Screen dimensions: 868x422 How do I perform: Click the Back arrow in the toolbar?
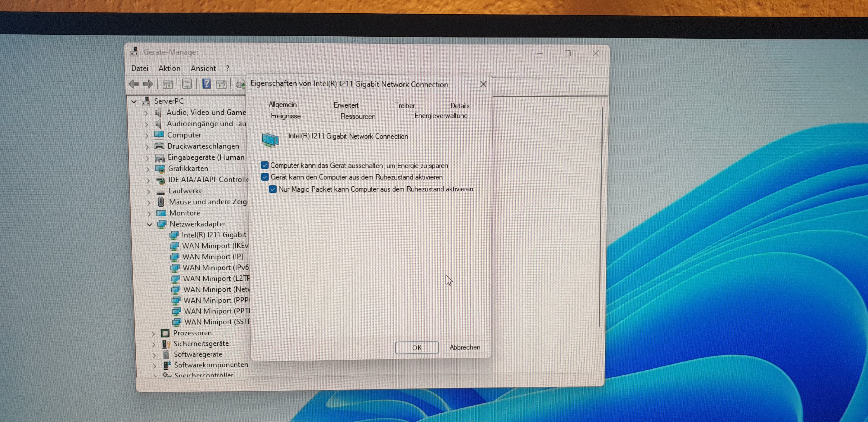tap(134, 84)
